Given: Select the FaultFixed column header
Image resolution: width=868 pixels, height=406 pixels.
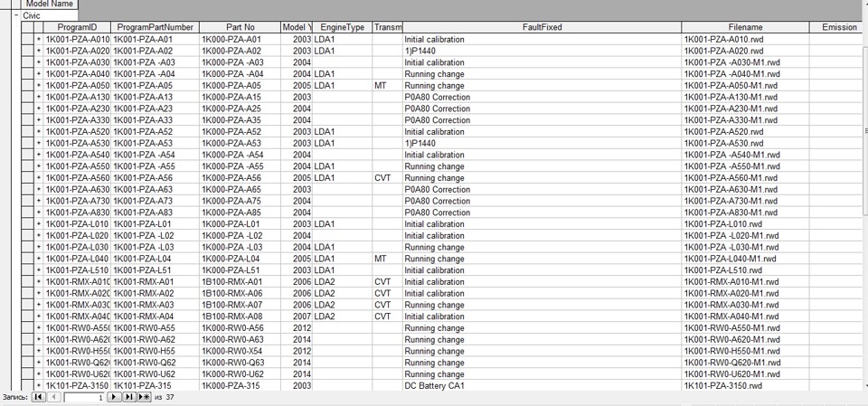Looking at the screenshot, I should point(542,28).
